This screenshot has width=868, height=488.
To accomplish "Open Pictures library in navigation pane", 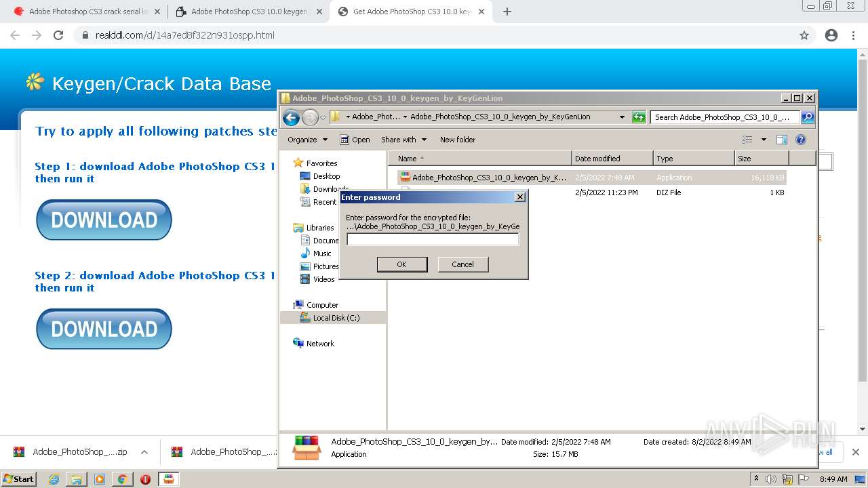I will click(x=319, y=266).
